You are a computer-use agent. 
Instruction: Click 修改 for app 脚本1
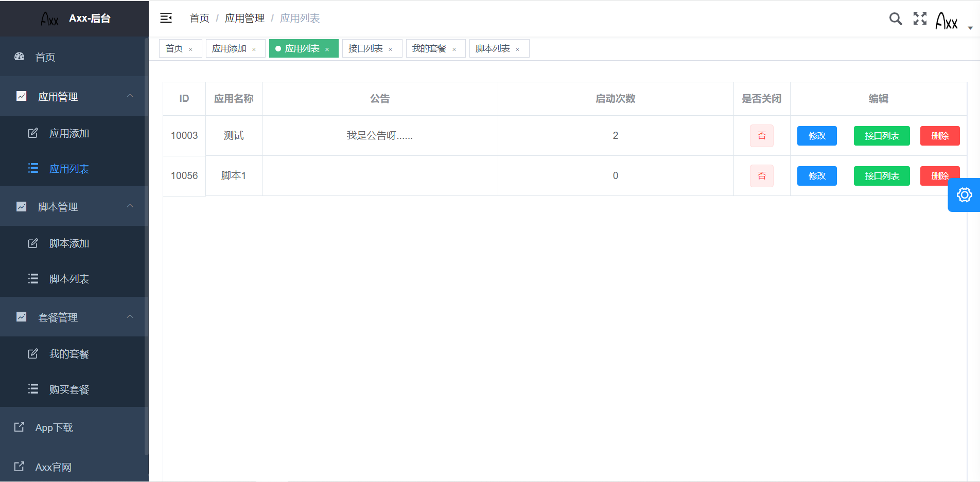coord(817,176)
